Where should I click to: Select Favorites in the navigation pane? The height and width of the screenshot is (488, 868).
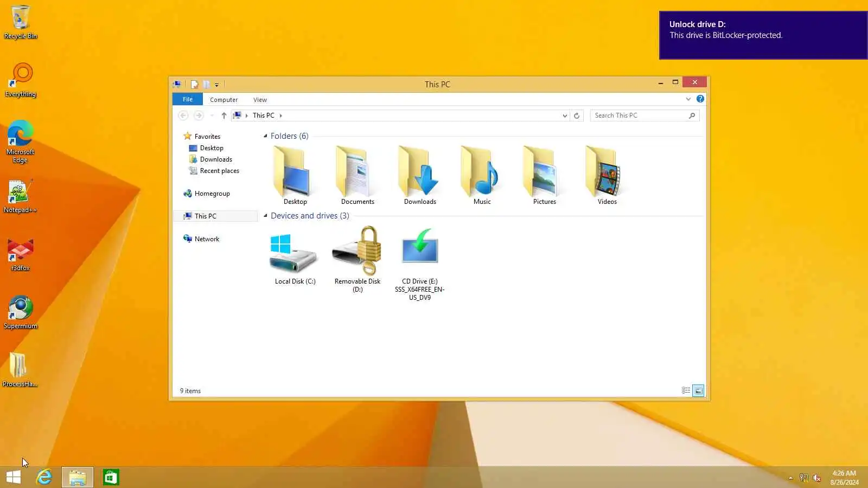(x=207, y=137)
